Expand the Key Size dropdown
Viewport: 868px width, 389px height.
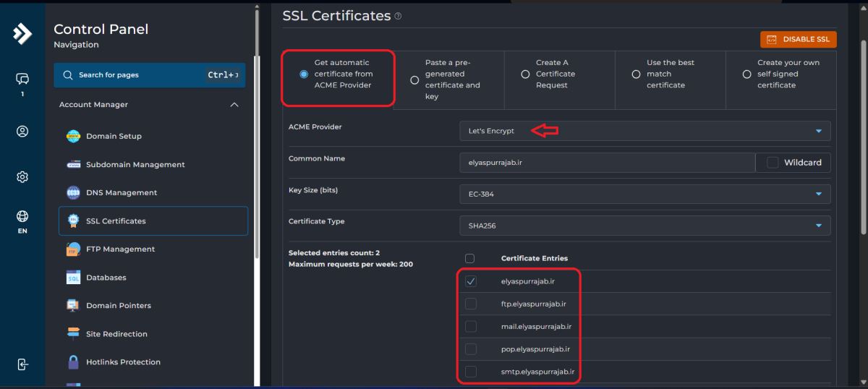(x=644, y=194)
